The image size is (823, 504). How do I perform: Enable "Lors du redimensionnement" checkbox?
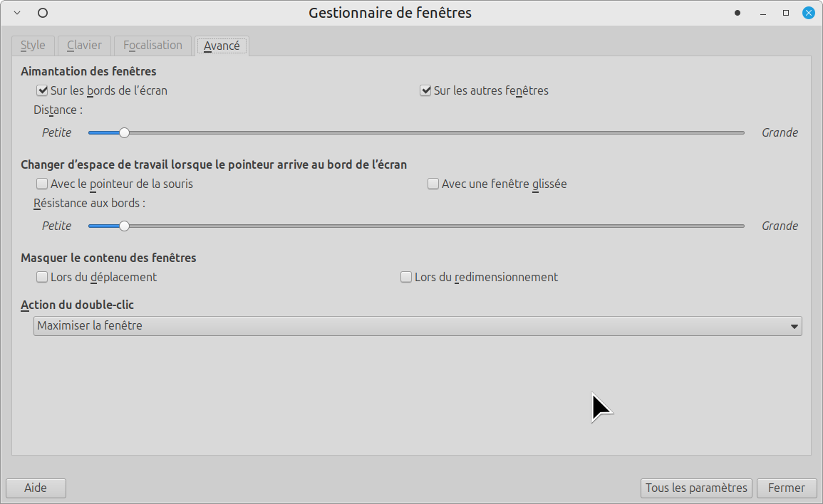tap(406, 278)
